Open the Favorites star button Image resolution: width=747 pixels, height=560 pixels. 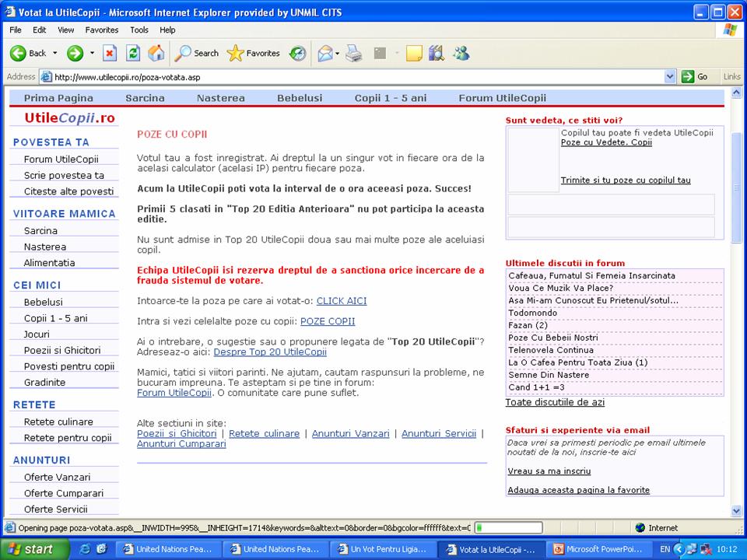[254, 54]
